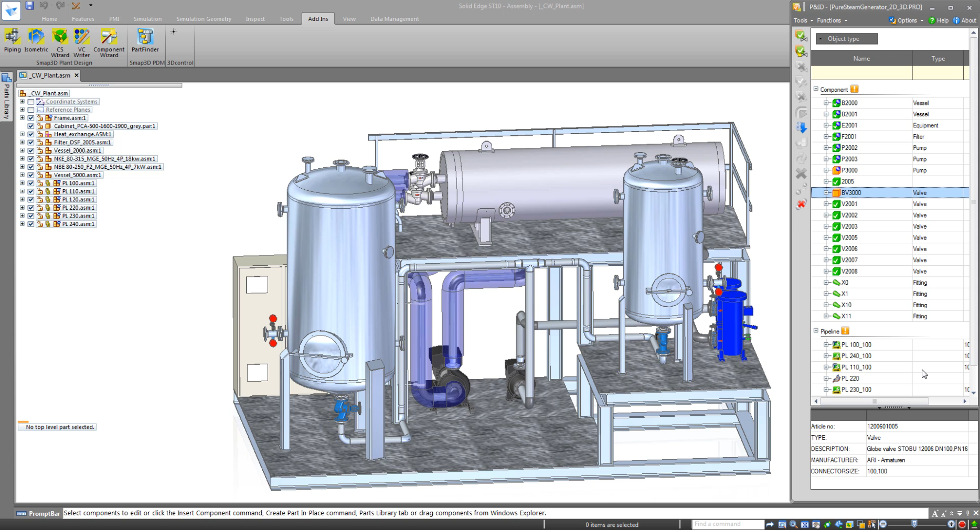Open the Functions menu
The image size is (980, 530).
pyautogui.click(x=832, y=20)
